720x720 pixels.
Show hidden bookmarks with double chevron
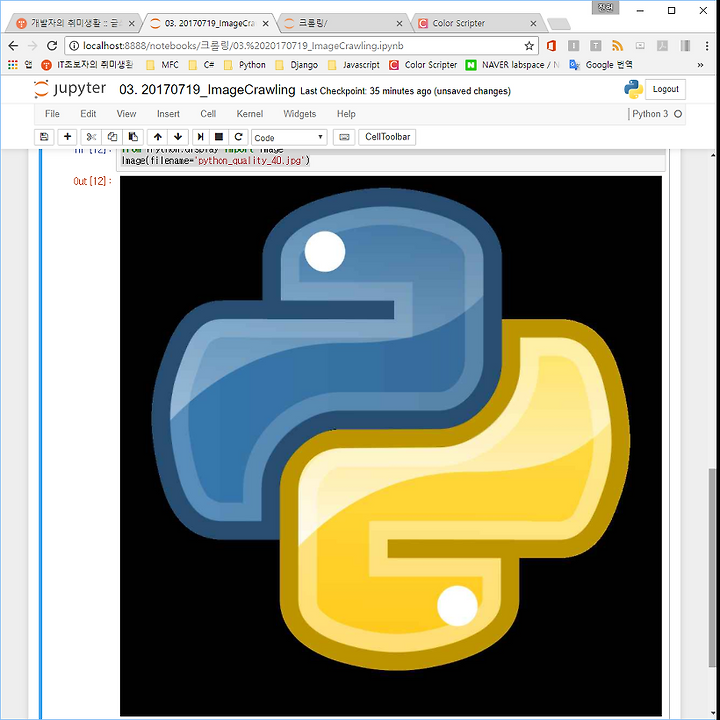(700, 65)
